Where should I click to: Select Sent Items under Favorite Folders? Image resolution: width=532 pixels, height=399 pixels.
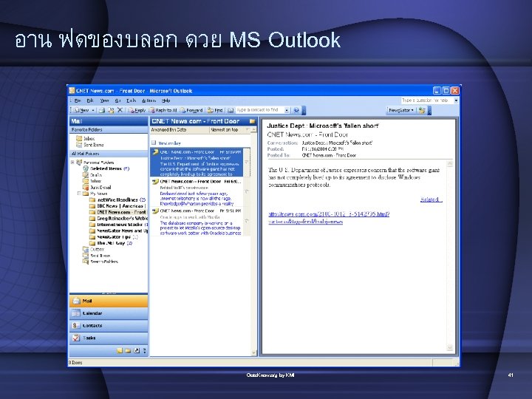coord(90,145)
